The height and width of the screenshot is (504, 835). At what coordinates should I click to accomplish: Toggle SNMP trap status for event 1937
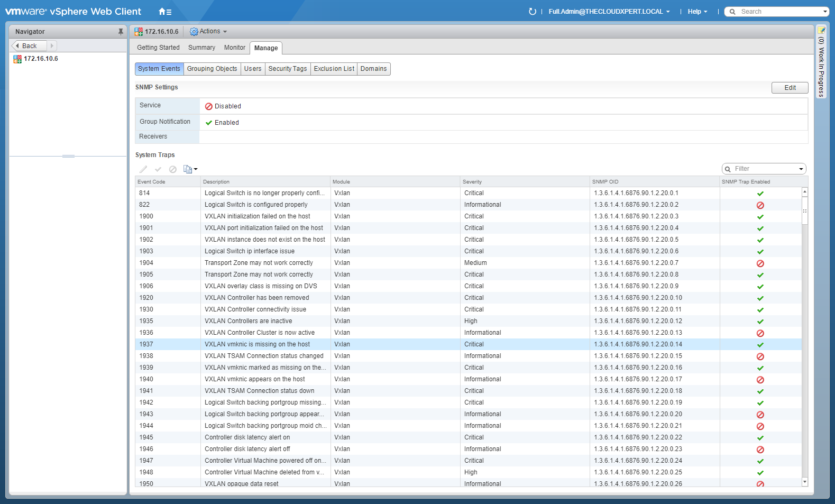[760, 345]
